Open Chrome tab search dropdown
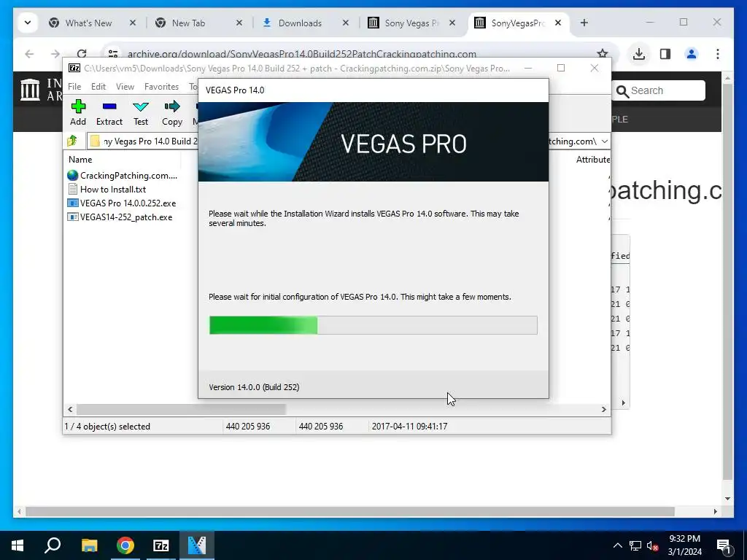Screen dimensions: 747x560 (28, 23)
